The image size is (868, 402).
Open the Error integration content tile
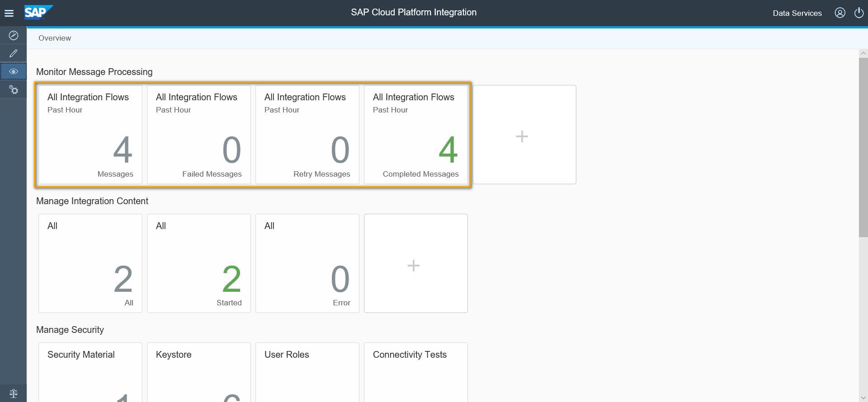[x=307, y=263]
